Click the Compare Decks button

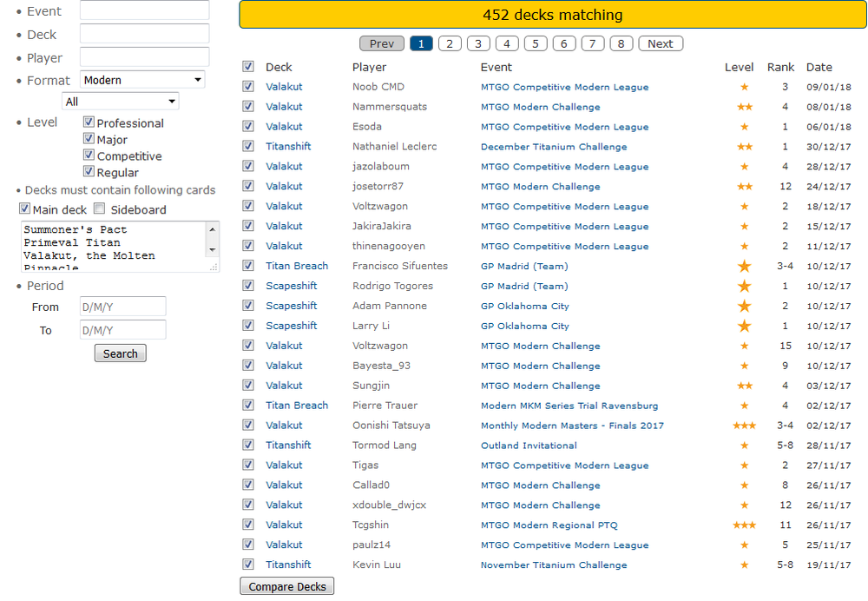[287, 587]
